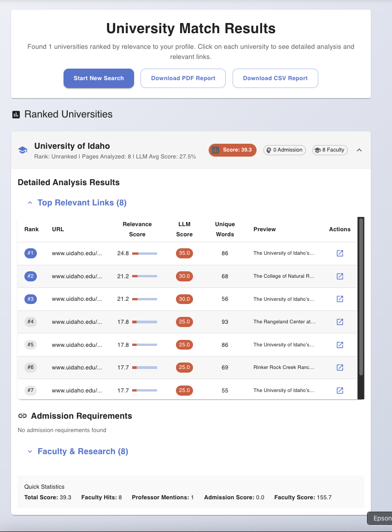Image resolution: width=392 pixels, height=532 pixels.
Task: Open external link for rank #7 row
Action: pos(340,391)
